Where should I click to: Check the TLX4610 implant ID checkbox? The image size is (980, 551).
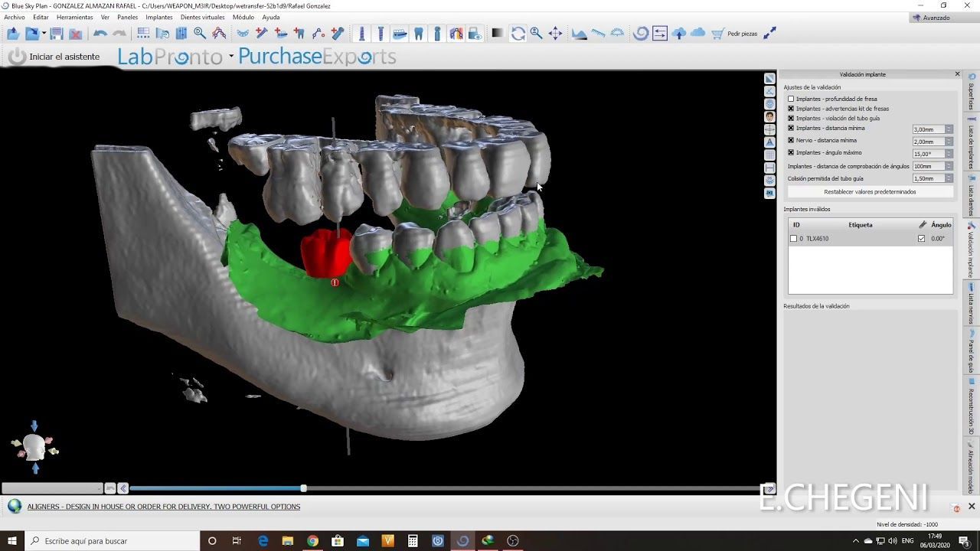tap(794, 239)
